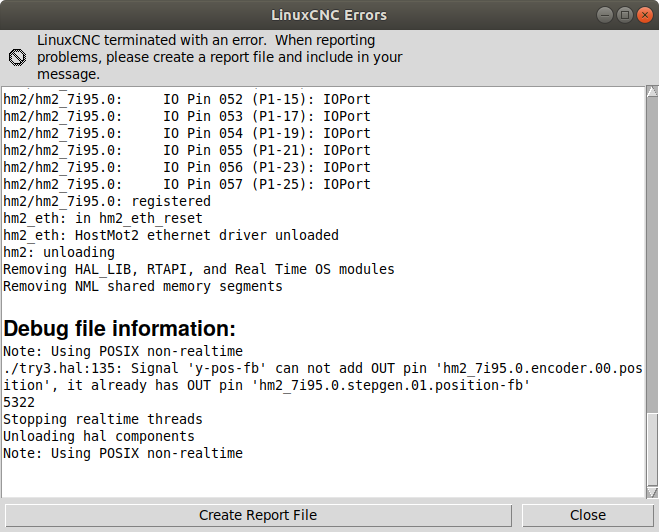Click the 'Debug file information:' heading
This screenshot has width=659, height=532.
[x=119, y=328]
